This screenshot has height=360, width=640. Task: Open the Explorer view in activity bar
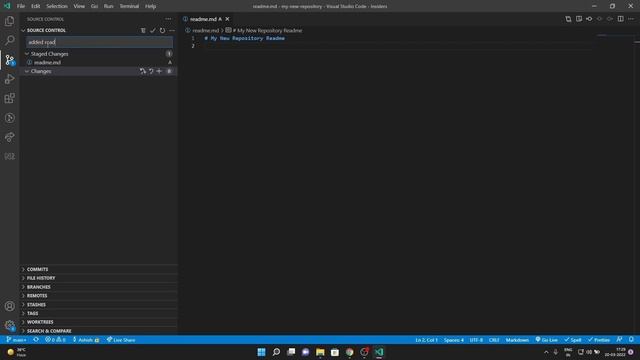pos(9,21)
